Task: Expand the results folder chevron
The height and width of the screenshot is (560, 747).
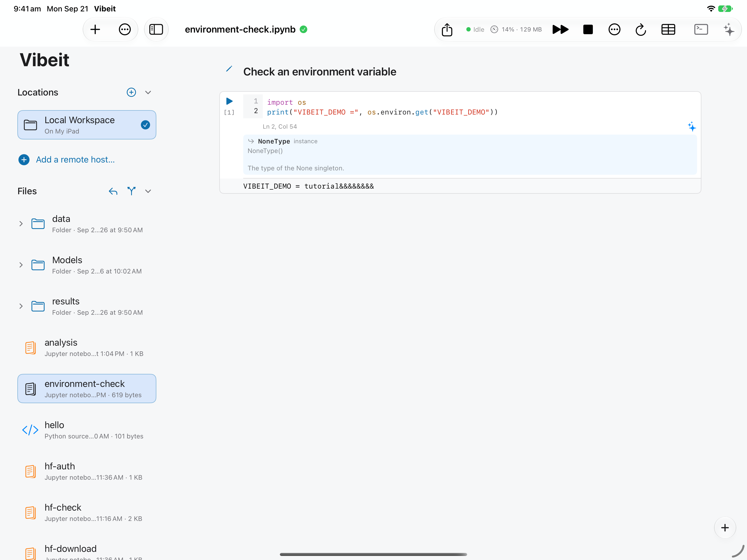Action: coord(21,306)
